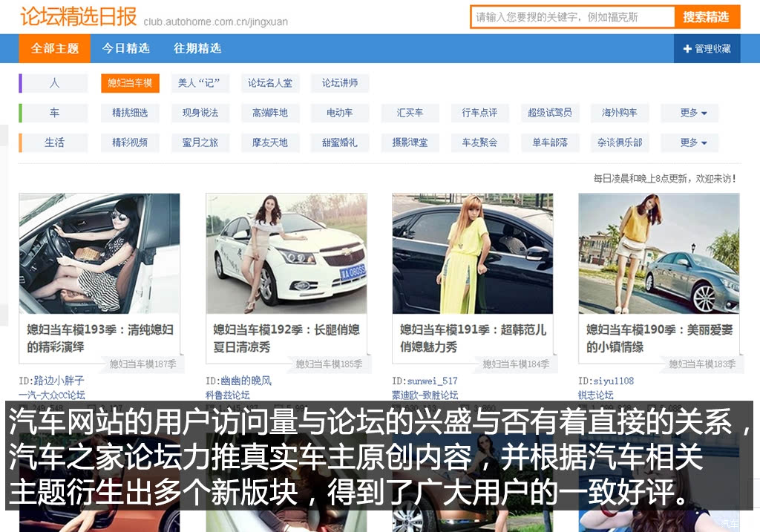Focus the keyword search input field

click(x=572, y=17)
